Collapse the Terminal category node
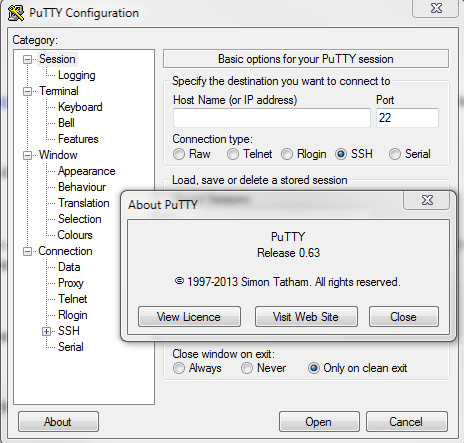 coord(27,91)
